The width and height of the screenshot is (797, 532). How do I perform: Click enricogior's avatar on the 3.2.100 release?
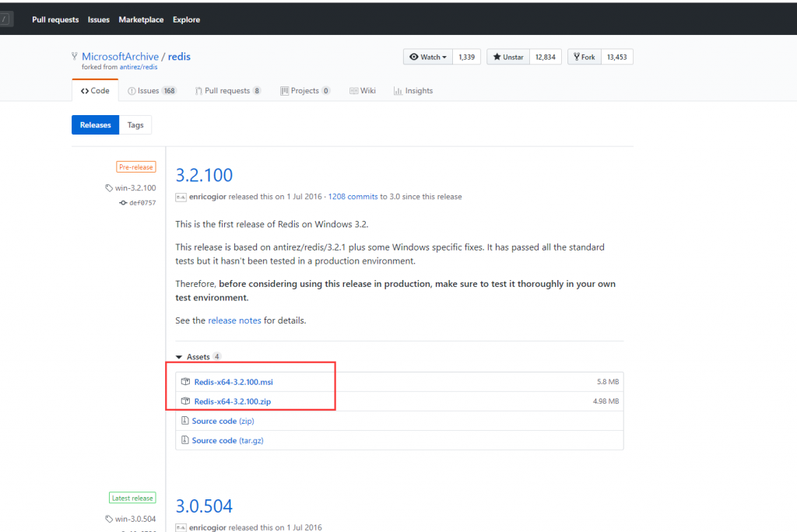coord(181,197)
